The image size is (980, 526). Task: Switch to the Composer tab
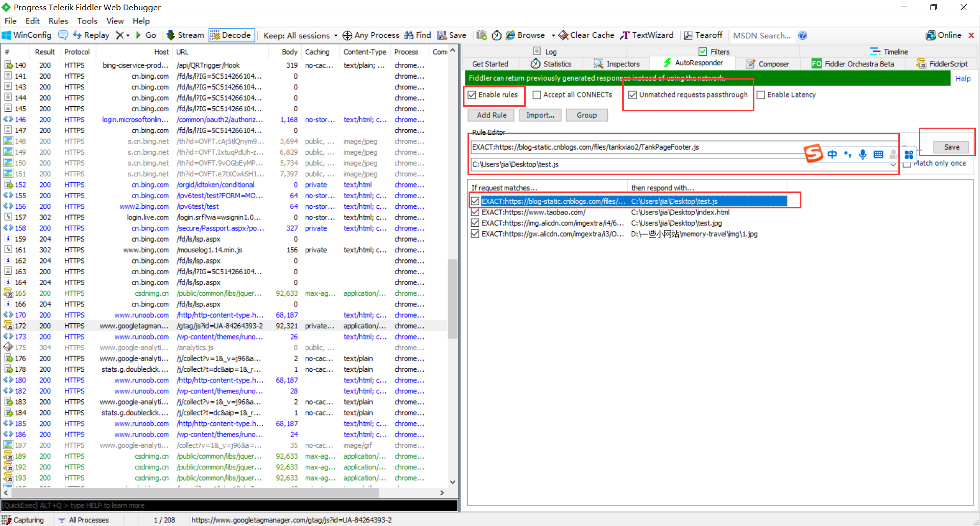[x=767, y=64]
